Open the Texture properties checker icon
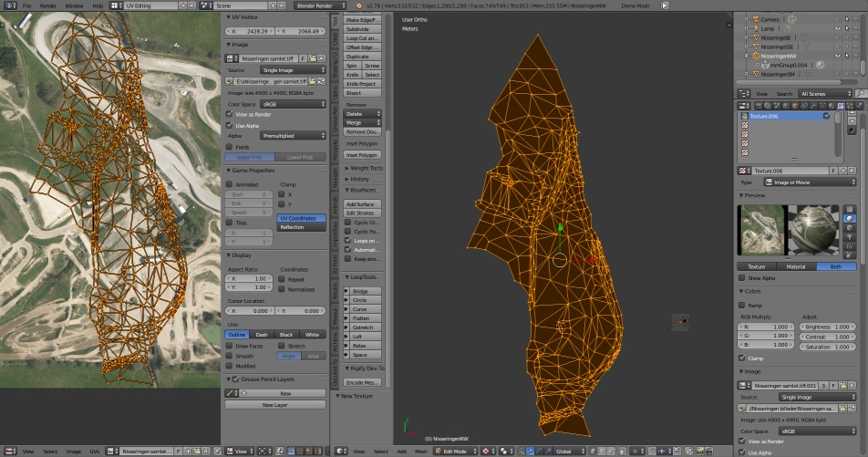Viewport: 868px width, 457px height. [841, 105]
